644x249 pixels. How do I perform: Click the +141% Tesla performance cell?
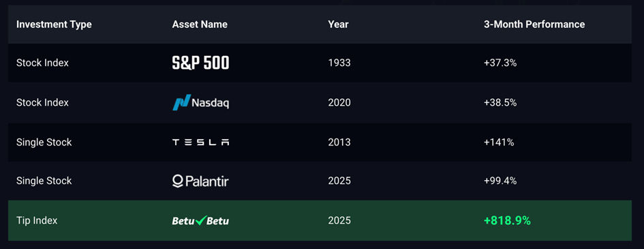click(x=499, y=142)
